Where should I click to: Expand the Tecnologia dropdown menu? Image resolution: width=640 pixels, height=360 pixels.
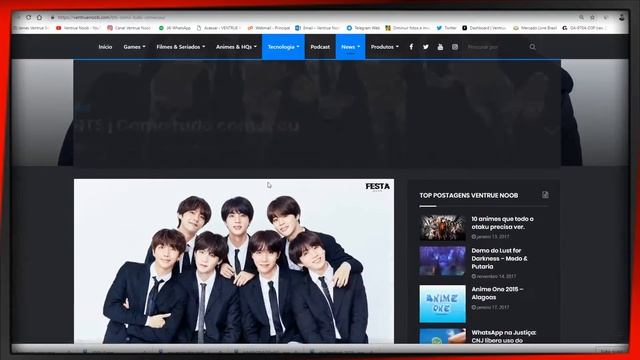pos(283,47)
